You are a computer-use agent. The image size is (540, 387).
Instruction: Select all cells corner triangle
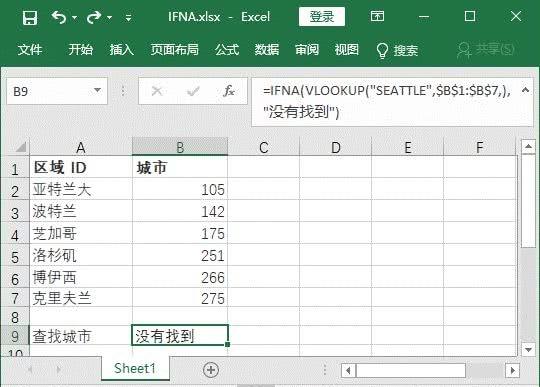coord(20,147)
